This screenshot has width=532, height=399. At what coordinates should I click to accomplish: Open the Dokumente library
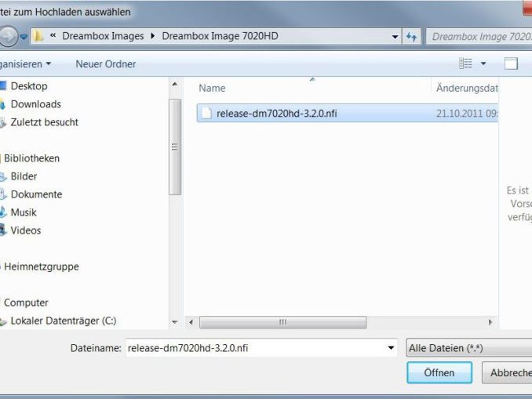[x=36, y=194]
